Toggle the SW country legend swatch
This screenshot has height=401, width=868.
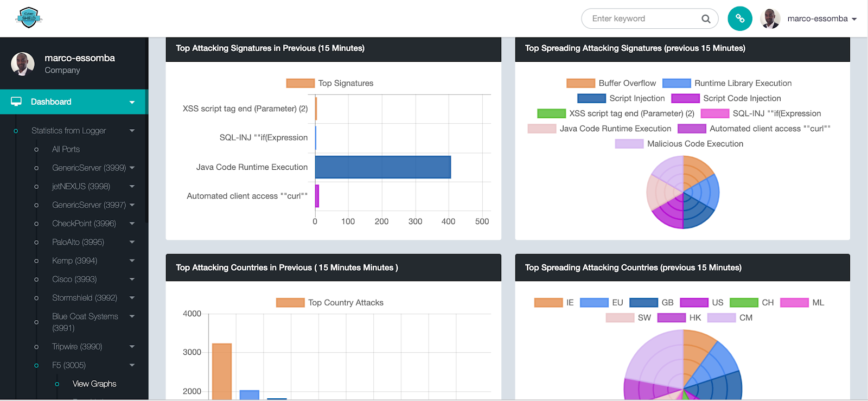(x=620, y=318)
